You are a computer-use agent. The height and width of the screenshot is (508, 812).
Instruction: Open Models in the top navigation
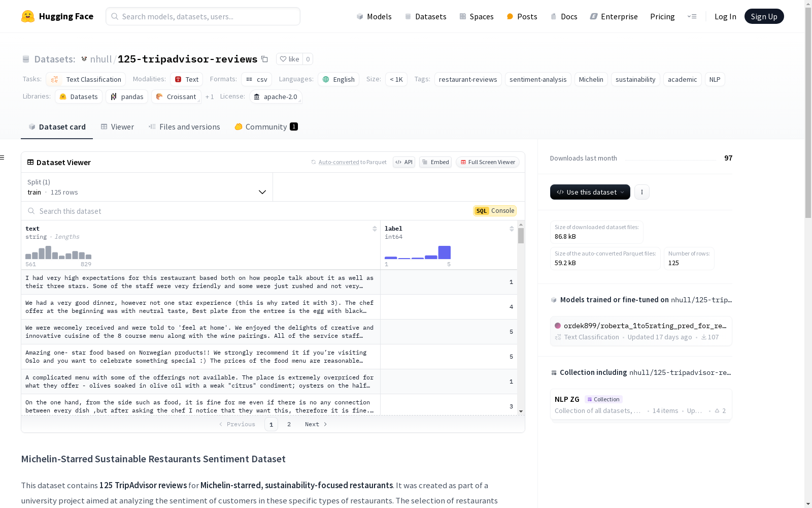tap(374, 16)
